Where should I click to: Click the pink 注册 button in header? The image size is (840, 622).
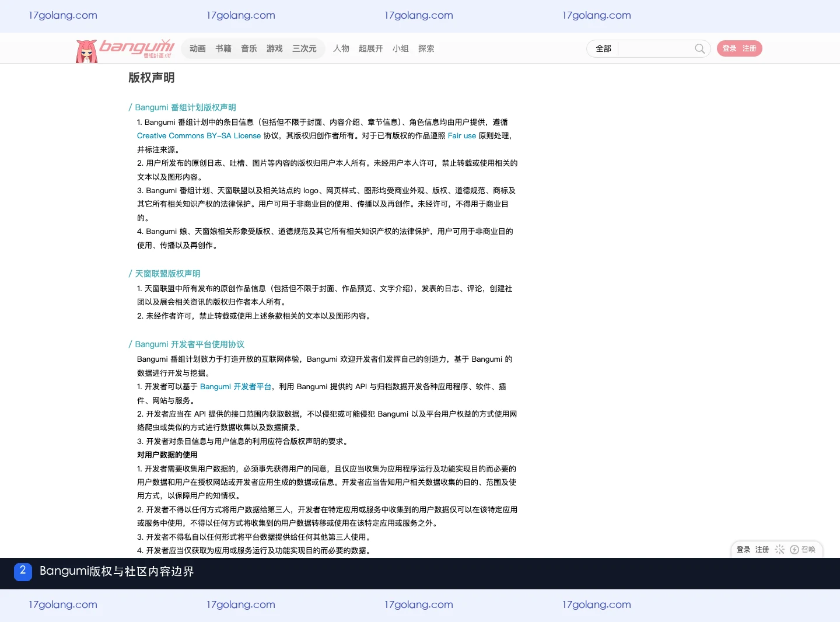tap(750, 48)
